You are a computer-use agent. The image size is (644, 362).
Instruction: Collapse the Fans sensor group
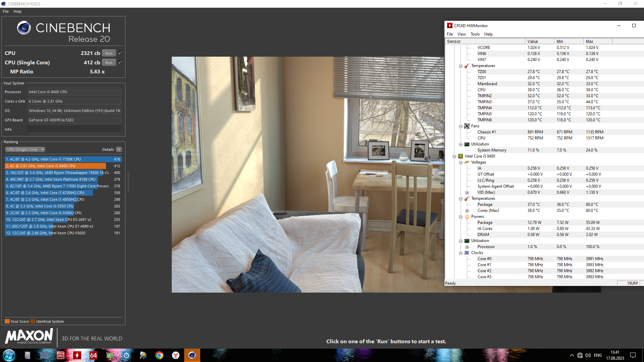(x=461, y=126)
